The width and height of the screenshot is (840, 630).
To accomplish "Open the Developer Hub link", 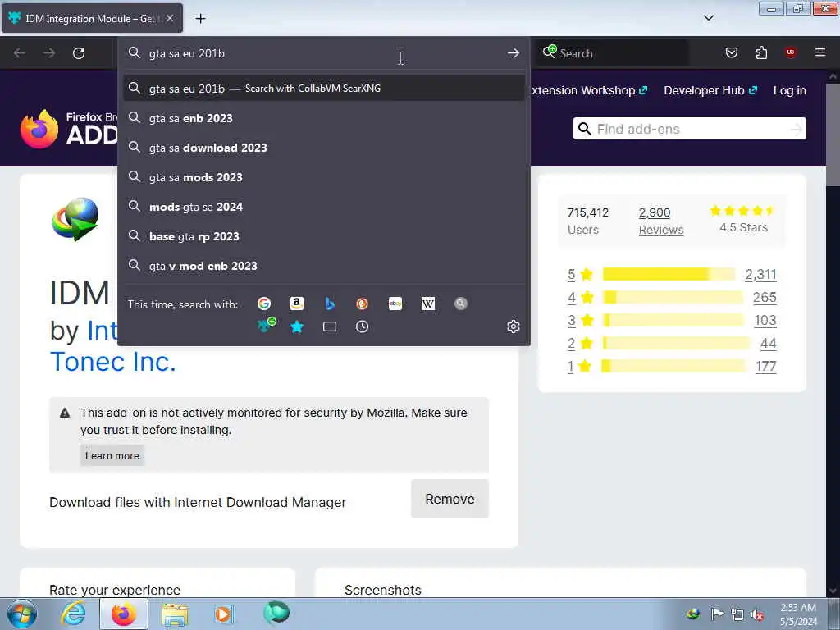I will [x=710, y=90].
